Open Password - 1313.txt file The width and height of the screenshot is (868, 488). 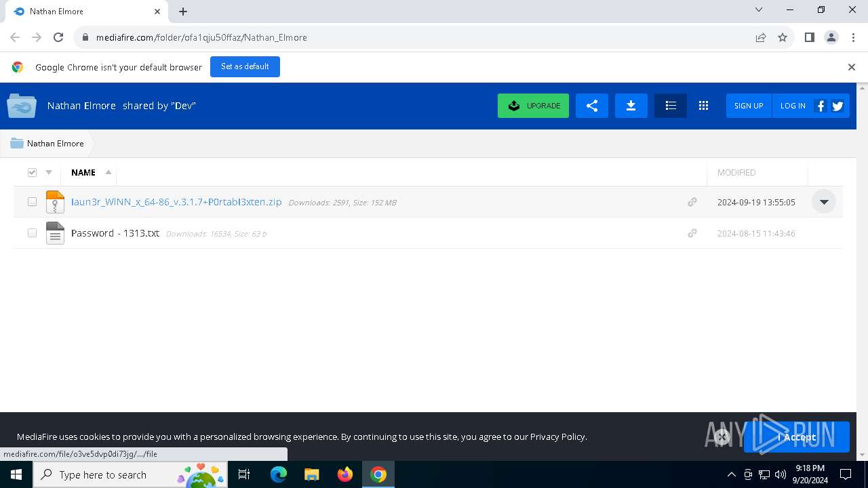115,233
